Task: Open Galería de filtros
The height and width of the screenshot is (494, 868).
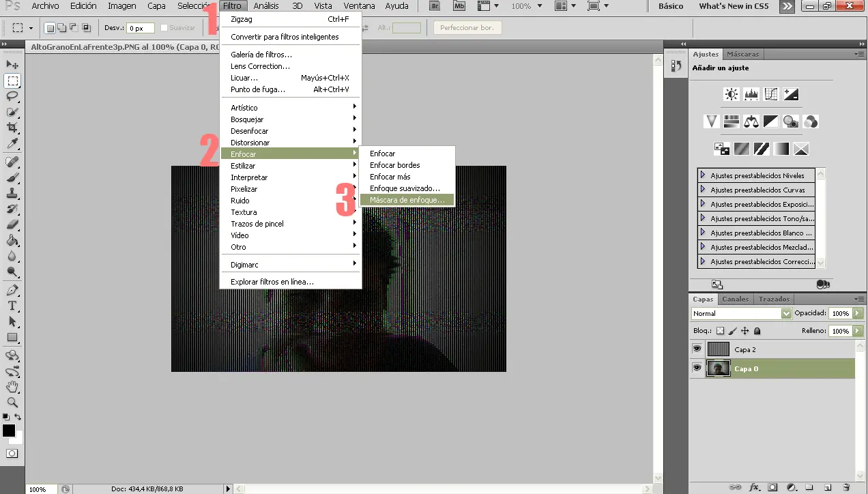Action: 261,55
